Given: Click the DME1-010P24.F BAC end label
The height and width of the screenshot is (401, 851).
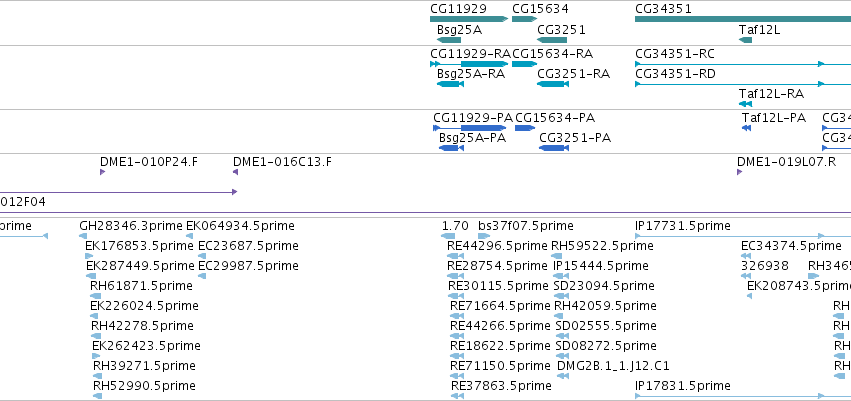Looking at the screenshot, I should [x=149, y=161].
